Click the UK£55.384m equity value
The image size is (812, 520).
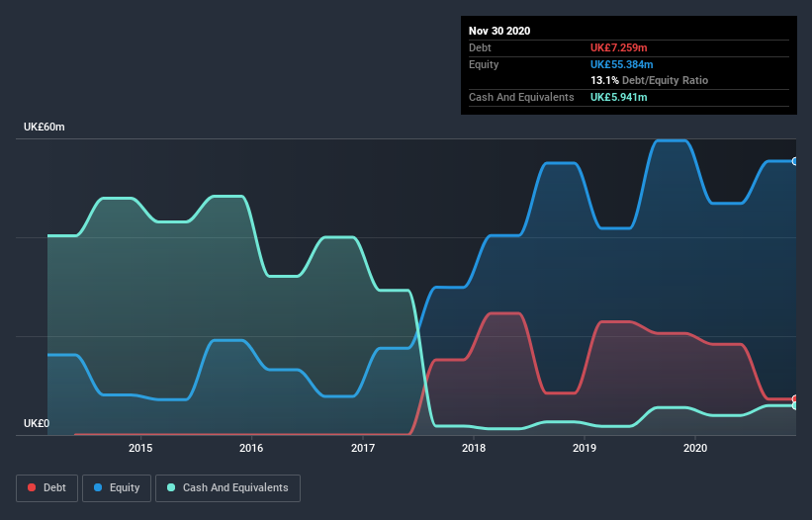[621, 64]
